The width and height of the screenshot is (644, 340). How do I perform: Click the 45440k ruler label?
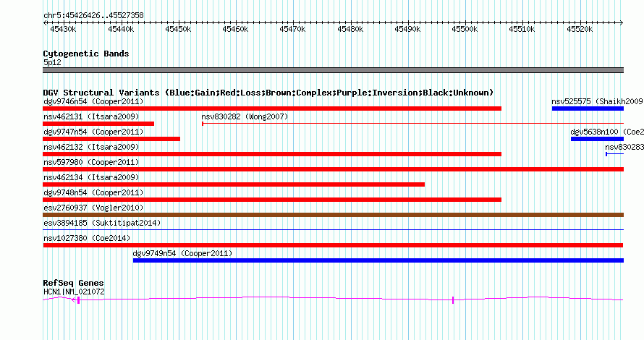click(121, 29)
